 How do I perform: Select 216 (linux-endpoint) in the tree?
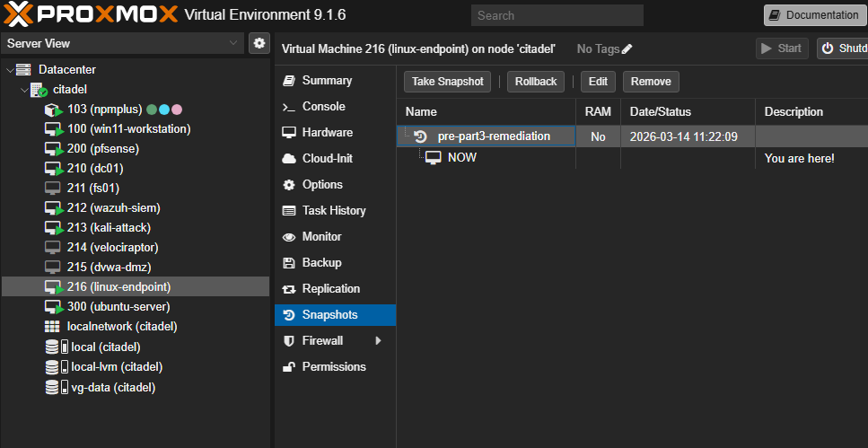pos(135,287)
